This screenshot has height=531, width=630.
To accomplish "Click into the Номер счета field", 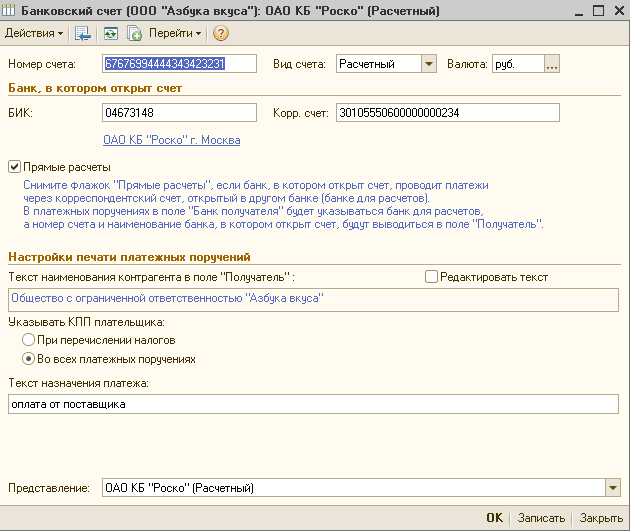I will click(x=179, y=64).
